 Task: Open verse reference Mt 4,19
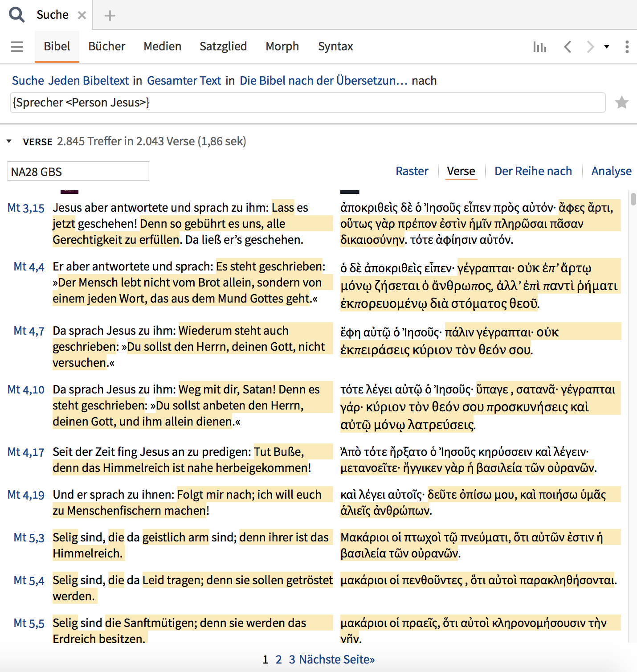pyautogui.click(x=26, y=495)
